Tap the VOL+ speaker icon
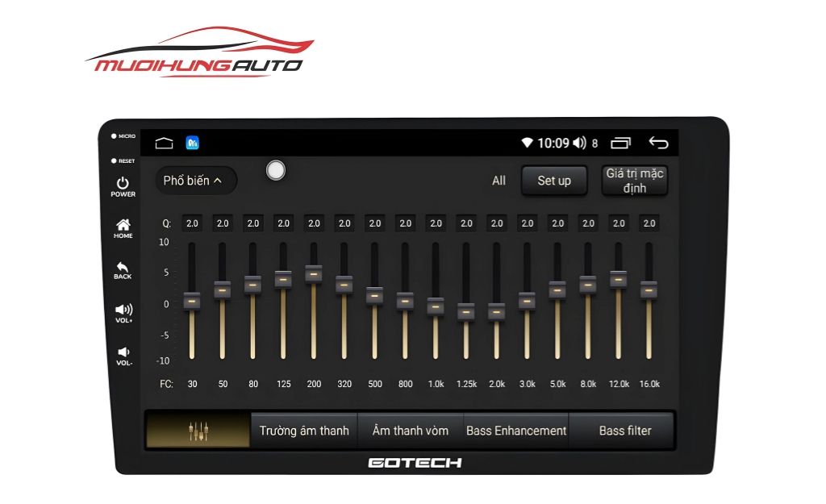This screenshot has width=826, height=504. (123, 310)
